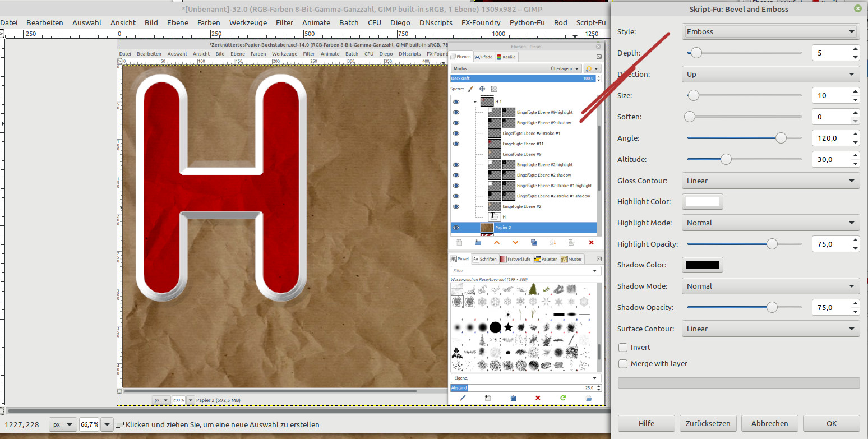
Task: Raise layer with orange up arrow
Action: 496,242
